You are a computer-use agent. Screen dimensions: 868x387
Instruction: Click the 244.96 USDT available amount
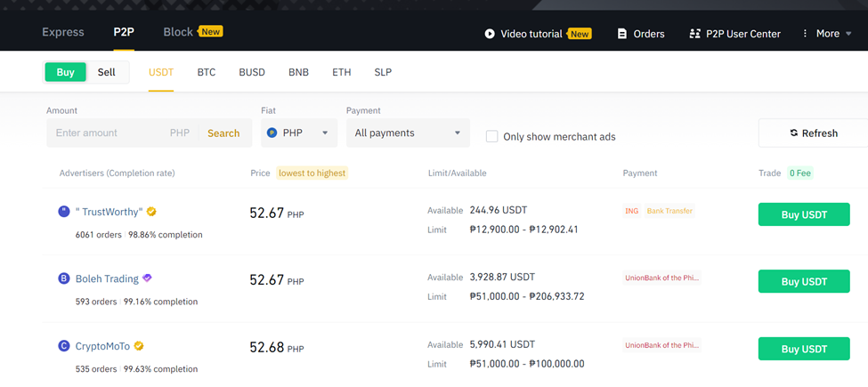coord(499,210)
